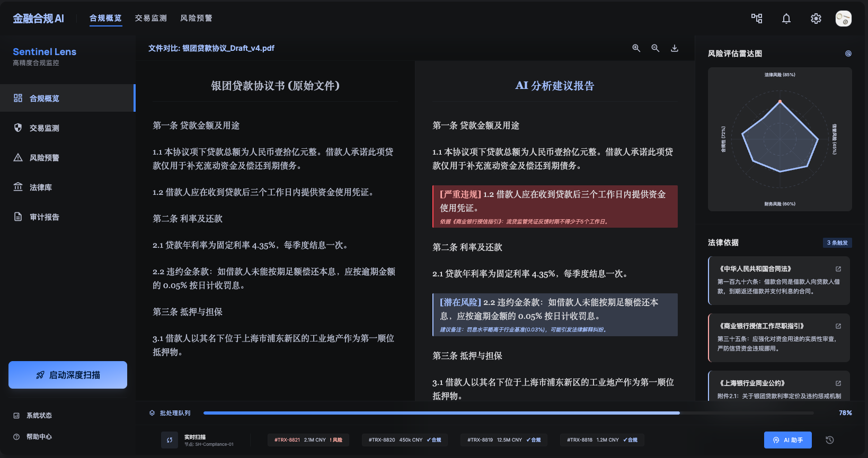Screen dimensions: 868x458
Task: Open the user avatar in top right
Action: (843, 19)
